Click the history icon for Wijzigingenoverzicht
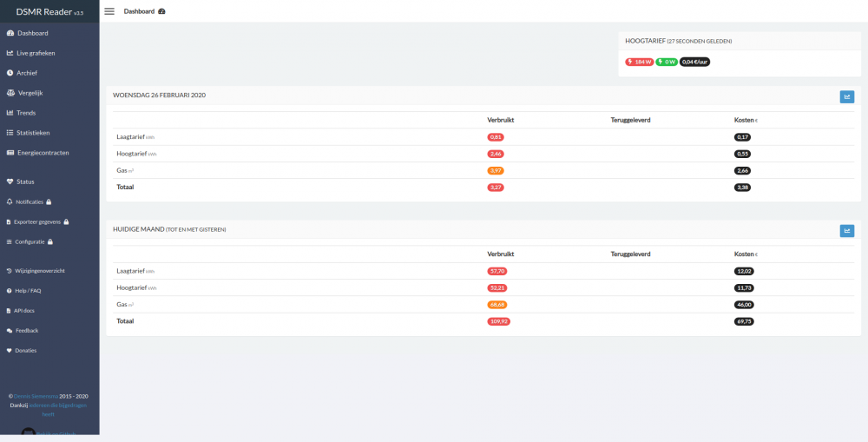 (x=9, y=271)
